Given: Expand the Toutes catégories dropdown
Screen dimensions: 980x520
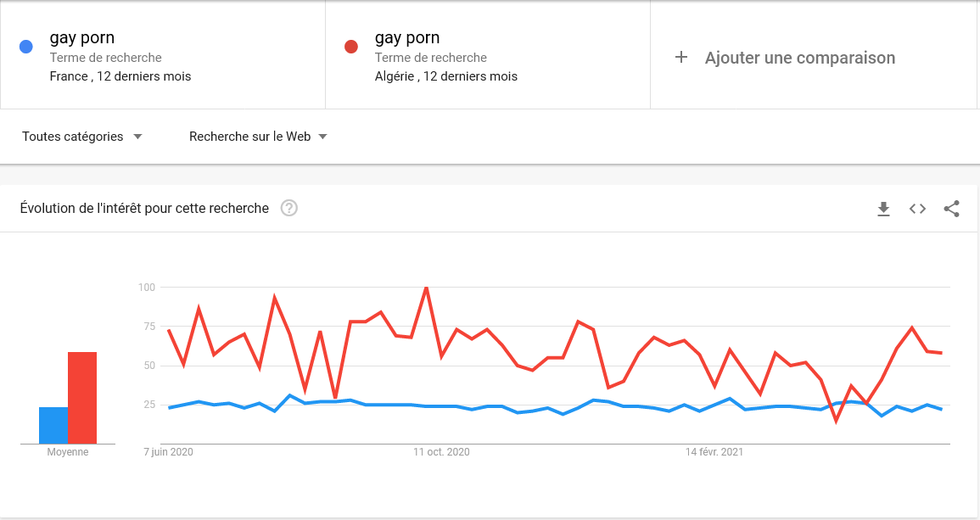Looking at the screenshot, I should [81, 137].
